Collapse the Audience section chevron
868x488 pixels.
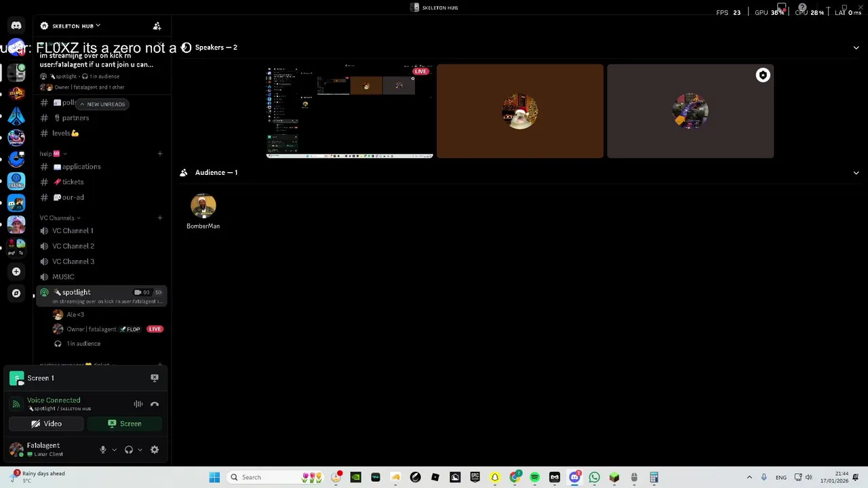point(856,172)
